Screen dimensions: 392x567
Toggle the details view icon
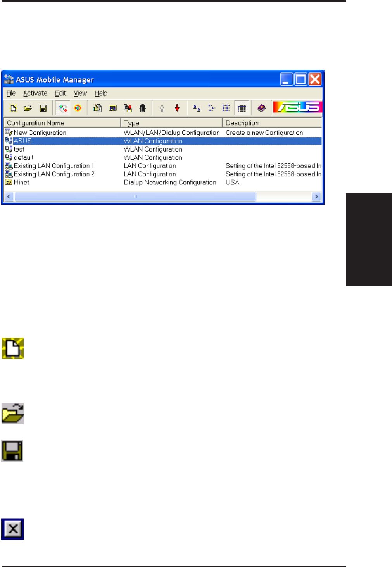coord(242,108)
